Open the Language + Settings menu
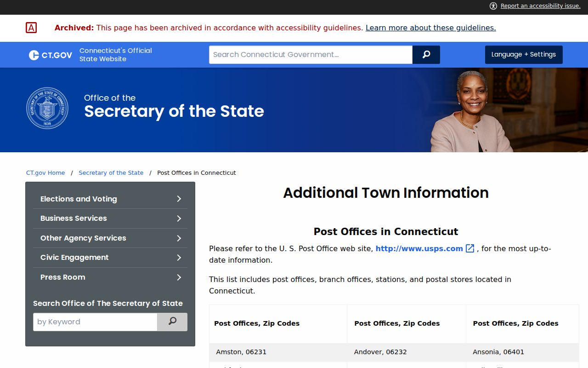The image size is (588, 368). [x=524, y=55]
